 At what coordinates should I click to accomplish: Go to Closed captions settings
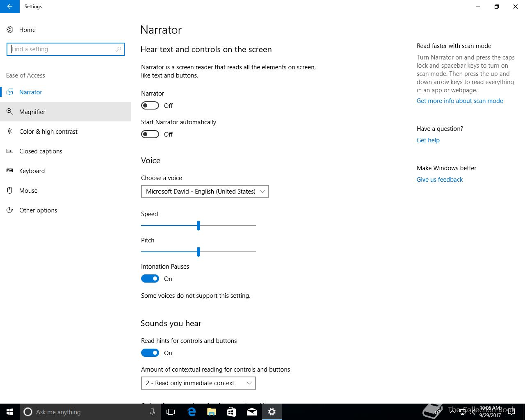click(66, 151)
